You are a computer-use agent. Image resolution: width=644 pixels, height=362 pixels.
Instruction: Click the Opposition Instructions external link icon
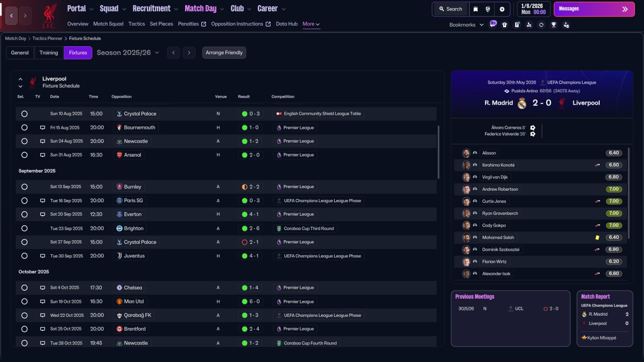[x=268, y=24]
